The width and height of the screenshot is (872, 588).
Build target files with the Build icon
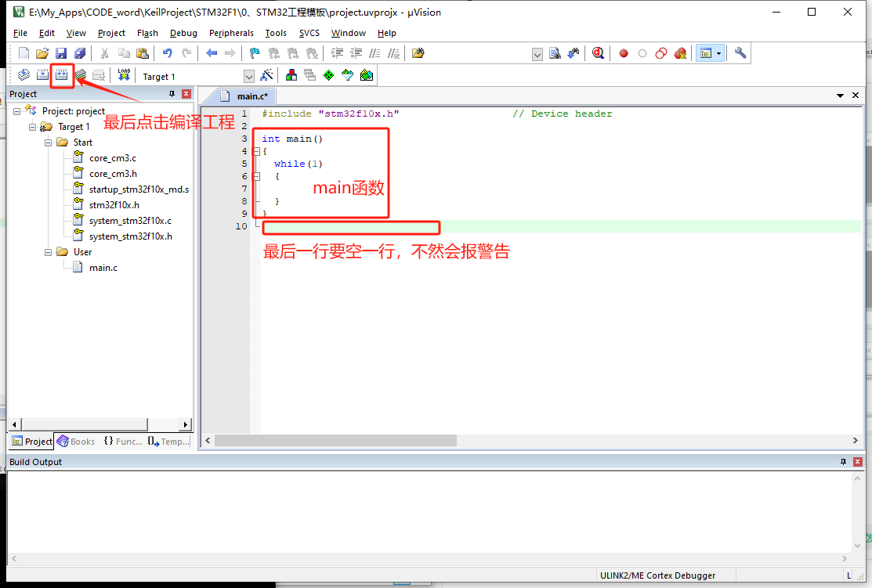pos(42,75)
